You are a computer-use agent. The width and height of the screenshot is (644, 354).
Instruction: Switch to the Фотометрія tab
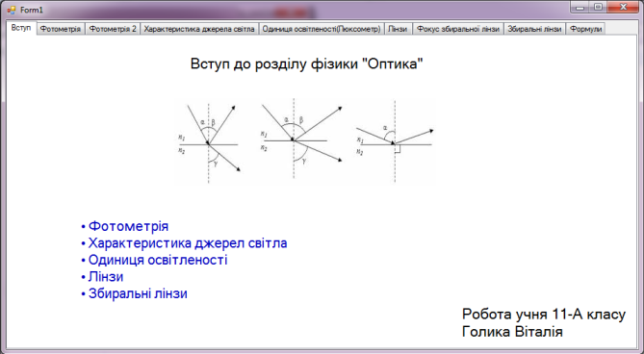(x=61, y=29)
